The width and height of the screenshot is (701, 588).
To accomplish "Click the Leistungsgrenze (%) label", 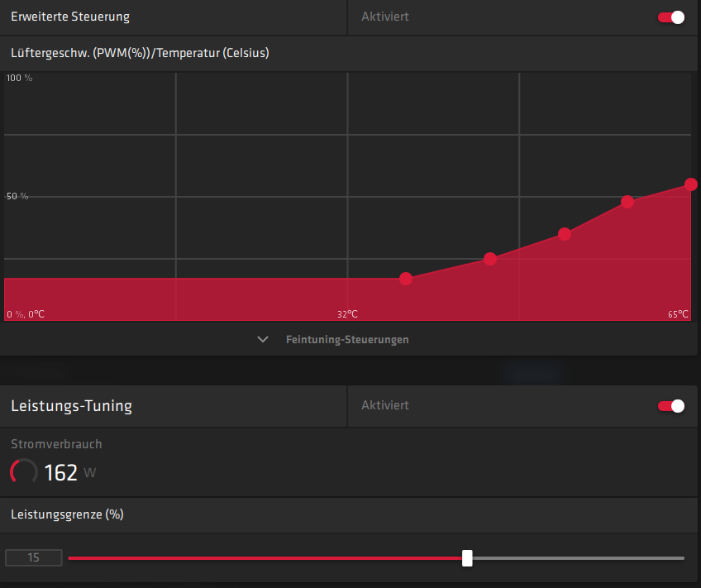I will coord(67,514).
